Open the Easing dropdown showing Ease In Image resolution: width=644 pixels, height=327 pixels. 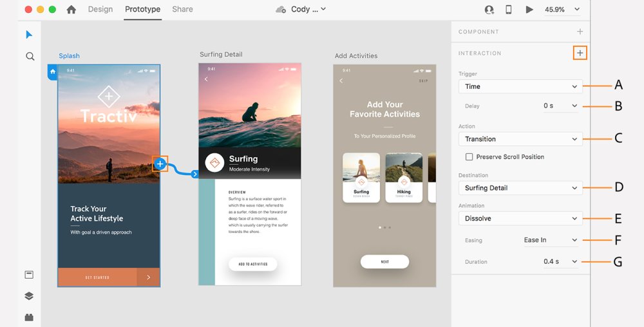click(551, 240)
